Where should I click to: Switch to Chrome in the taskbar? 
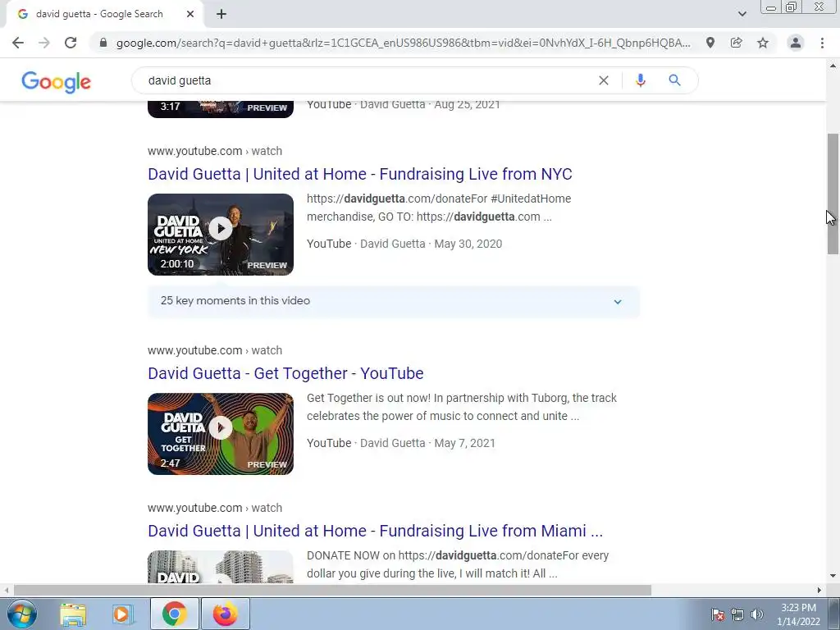click(174, 614)
